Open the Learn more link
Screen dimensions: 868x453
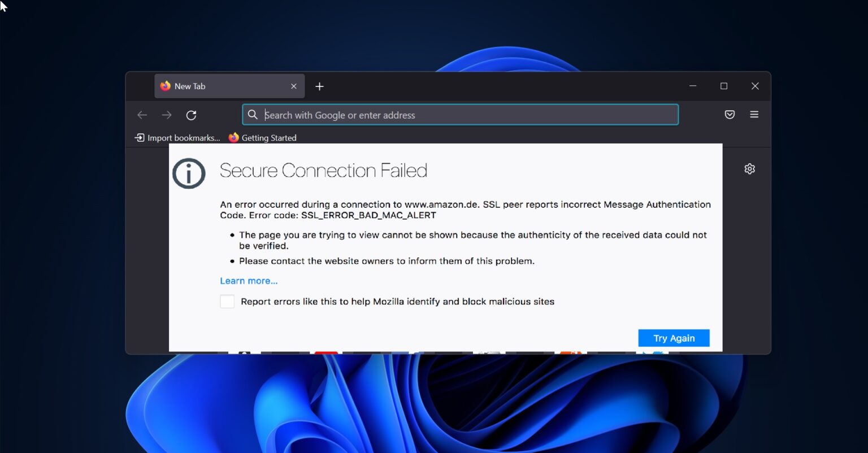249,281
